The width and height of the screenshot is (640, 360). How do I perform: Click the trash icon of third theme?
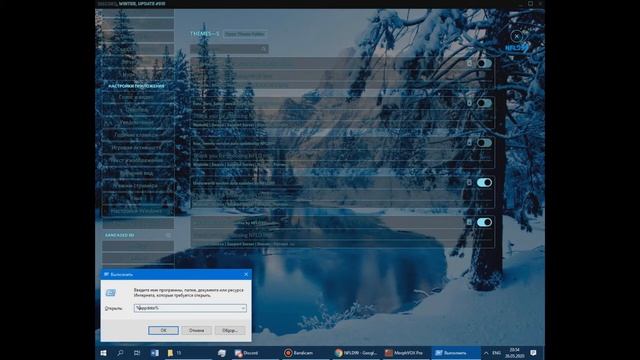coord(469,142)
